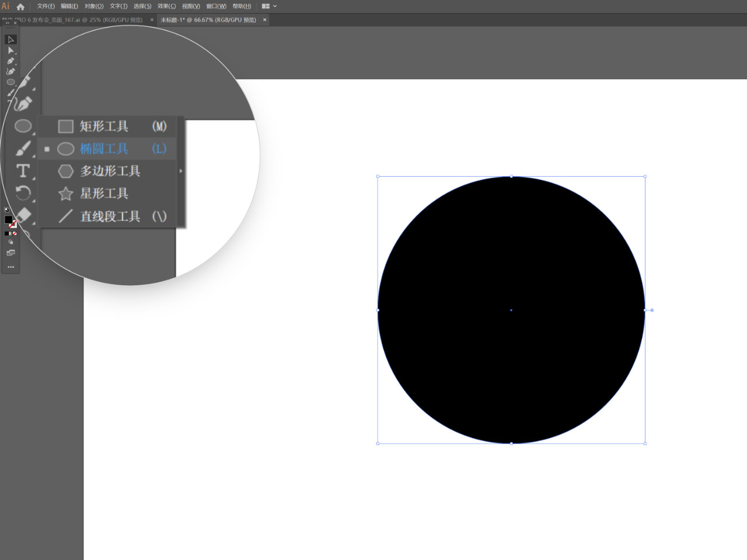This screenshot has width=747, height=560.
Task: Click the black fill color swatch
Action: pos(8,219)
